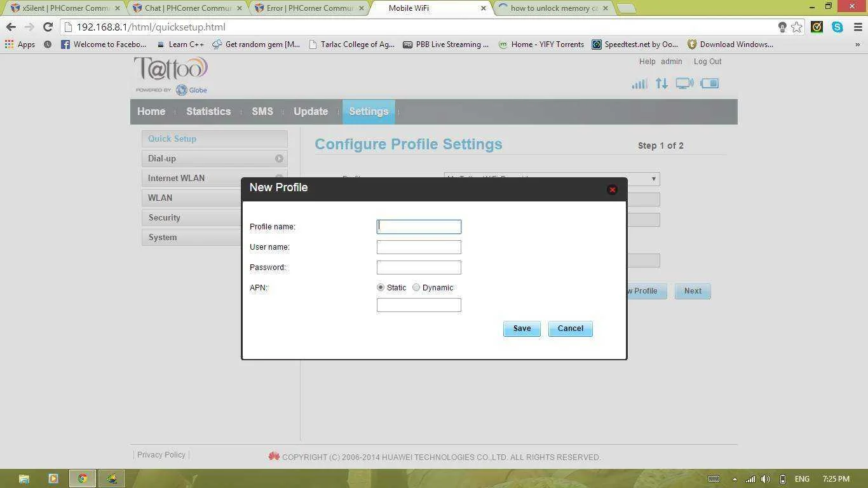Open the Home - YIFY Torrents bookmark
This screenshot has width=868, height=488.
point(541,44)
